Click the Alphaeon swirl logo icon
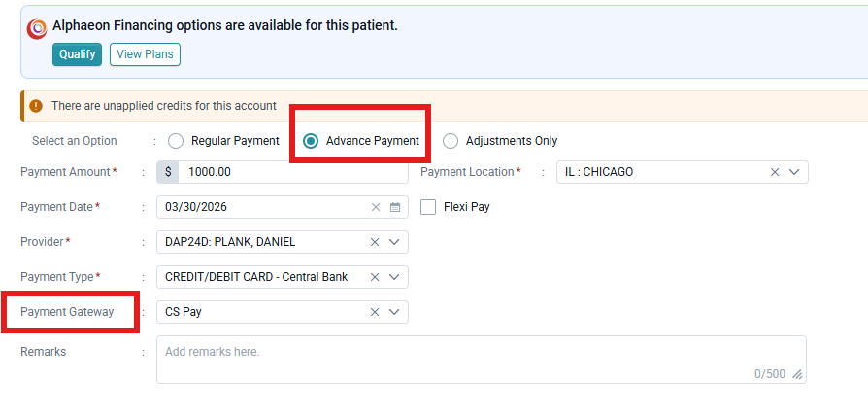This screenshot has height=417, width=868. tap(37, 29)
